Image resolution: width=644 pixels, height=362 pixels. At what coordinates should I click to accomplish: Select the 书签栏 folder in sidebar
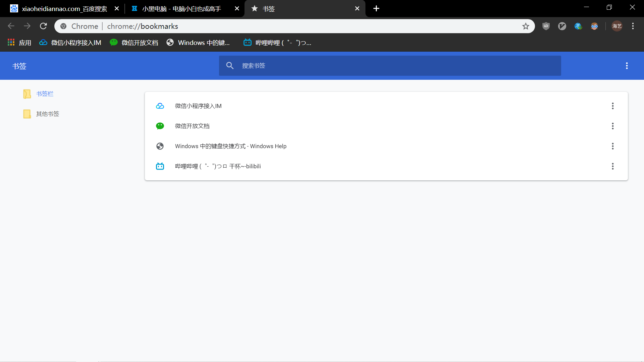(45, 94)
